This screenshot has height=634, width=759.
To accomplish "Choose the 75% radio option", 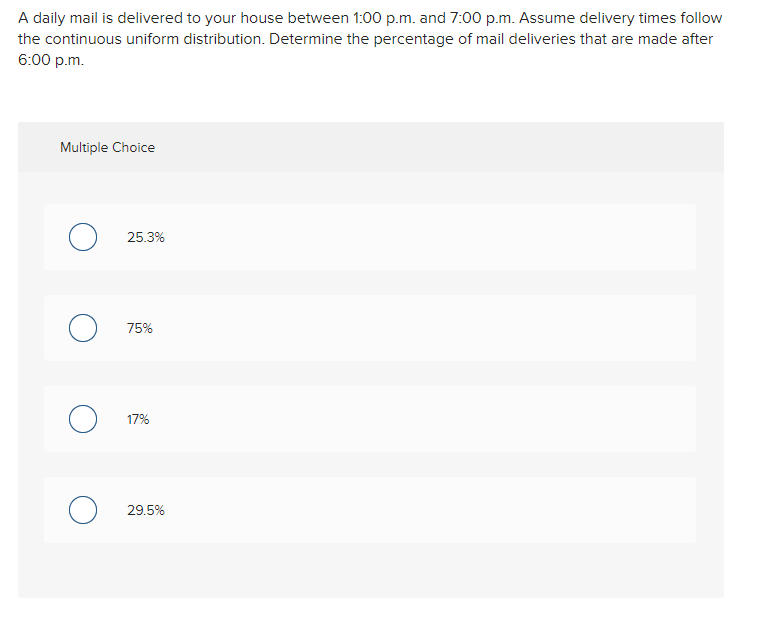I will (83, 328).
